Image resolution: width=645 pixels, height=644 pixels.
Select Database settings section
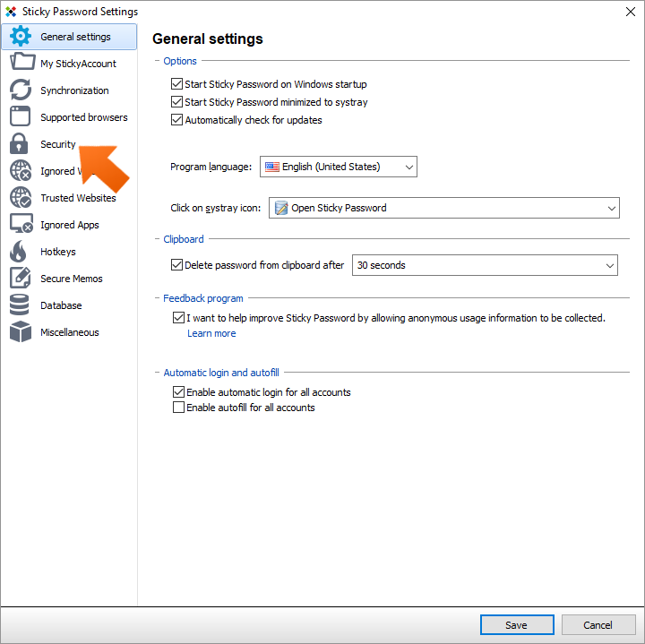(69, 305)
